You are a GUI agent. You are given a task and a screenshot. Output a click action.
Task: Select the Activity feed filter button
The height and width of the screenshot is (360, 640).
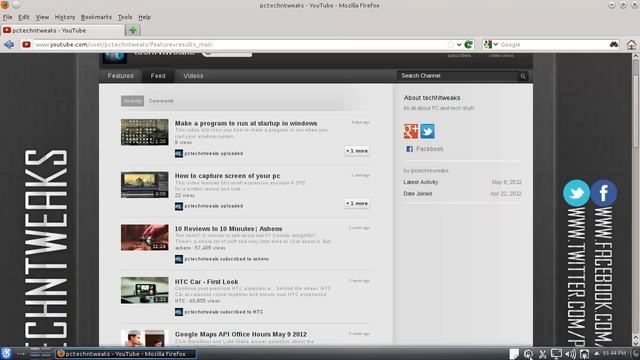tap(132, 101)
